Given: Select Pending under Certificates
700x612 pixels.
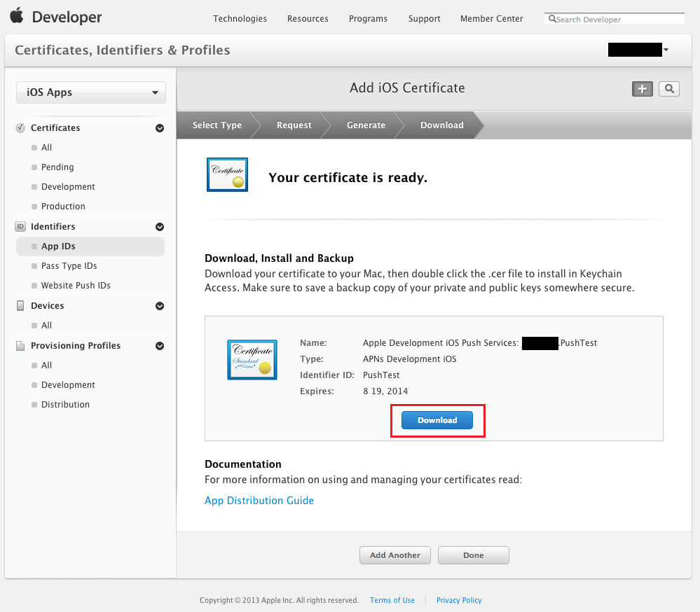Looking at the screenshot, I should point(57,167).
